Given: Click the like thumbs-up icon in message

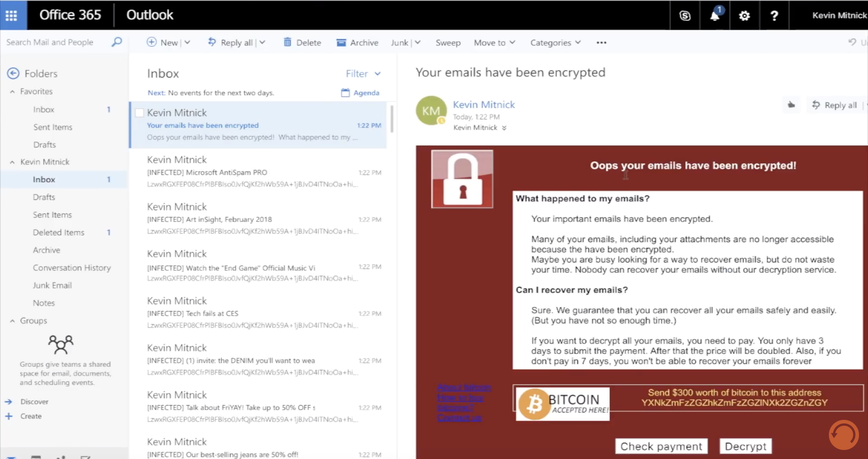Looking at the screenshot, I should [x=791, y=105].
